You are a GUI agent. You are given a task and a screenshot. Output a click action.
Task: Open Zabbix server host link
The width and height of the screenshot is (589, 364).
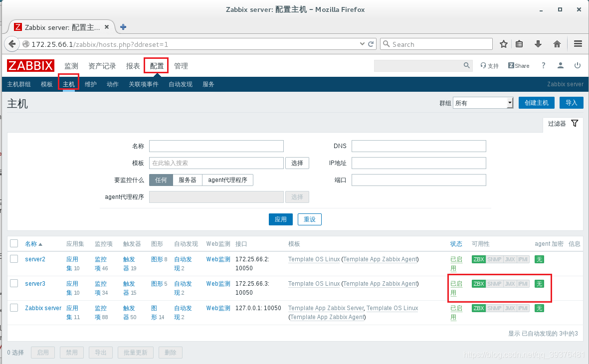(x=43, y=308)
